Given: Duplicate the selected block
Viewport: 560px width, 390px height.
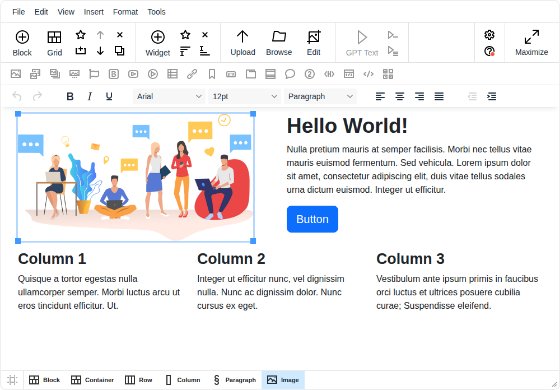Looking at the screenshot, I should coord(120,51).
